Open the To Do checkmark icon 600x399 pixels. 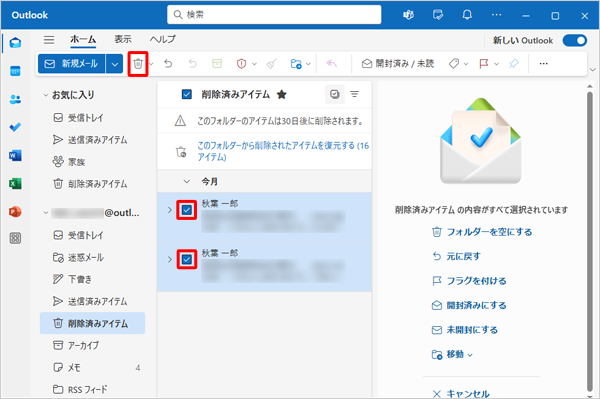click(15, 127)
